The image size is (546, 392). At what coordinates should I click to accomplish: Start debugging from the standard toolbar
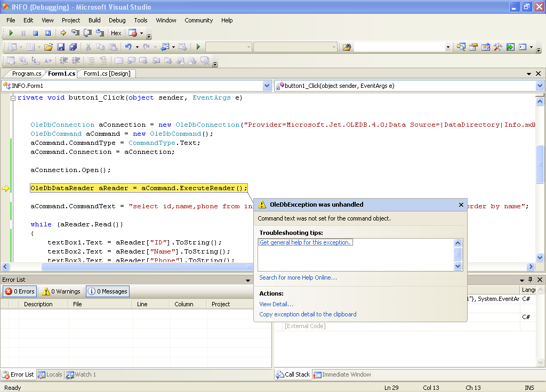(198, 47)
